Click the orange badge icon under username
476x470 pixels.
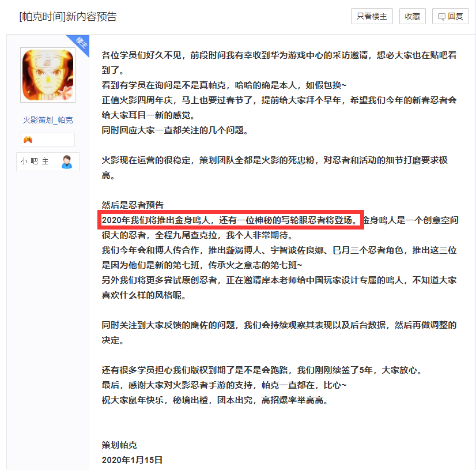pos(28,140)
